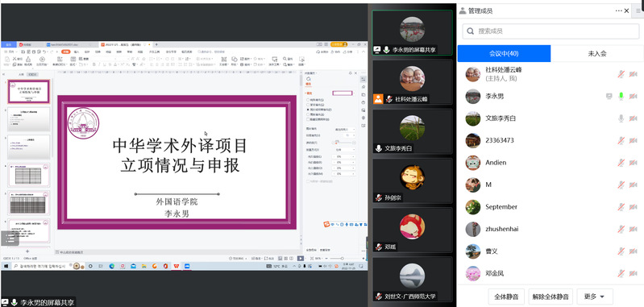This screenshot has height=307, width=644.
Task: Expand the 更多 dropdown at panel bottom
Action: point(595,297)
